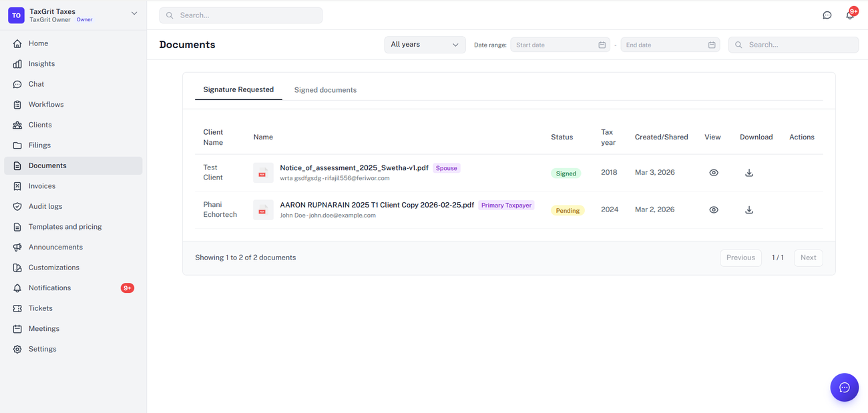The height and width of the screenshot is (413, 868).
Task: Click the Owner role label
Action: coord(85,20)
